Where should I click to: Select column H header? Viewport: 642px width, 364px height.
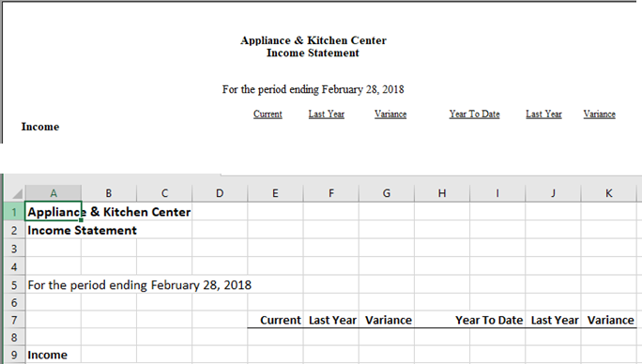point(442,193)
